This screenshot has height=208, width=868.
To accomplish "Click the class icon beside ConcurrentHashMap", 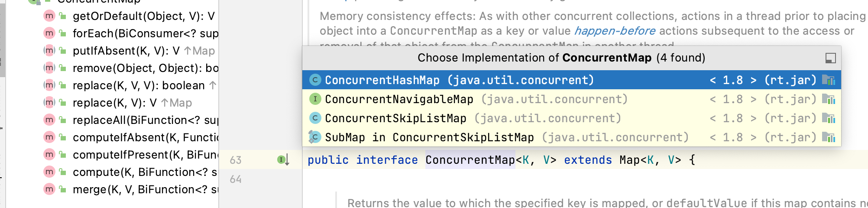I will click(x=315, y=80).
